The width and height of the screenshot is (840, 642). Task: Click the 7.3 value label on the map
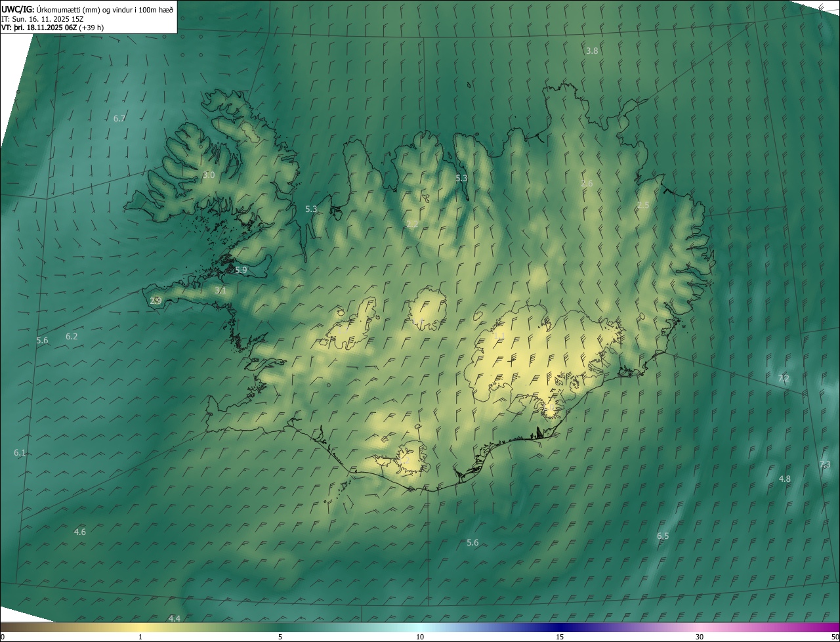coord(825,465)
